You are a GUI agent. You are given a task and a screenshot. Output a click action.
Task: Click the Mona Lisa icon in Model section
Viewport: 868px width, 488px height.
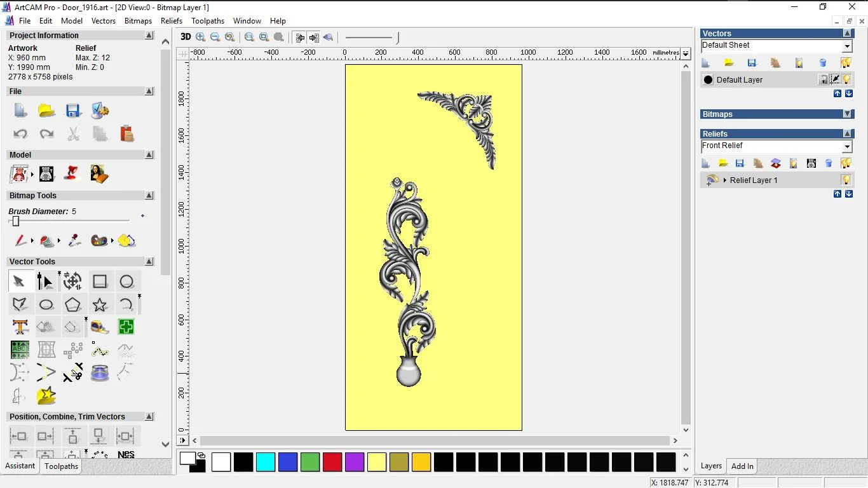pos(99,173)
